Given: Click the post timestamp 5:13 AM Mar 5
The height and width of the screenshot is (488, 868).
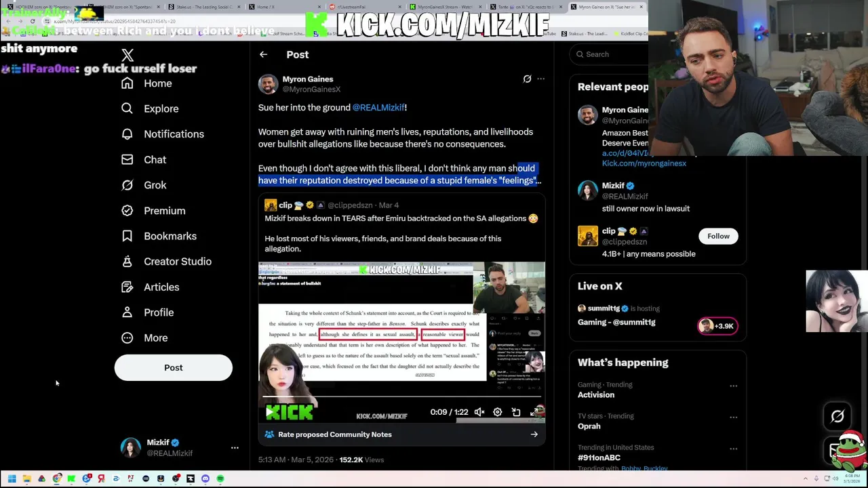Looking at the screenshot, I should point(296,460).
